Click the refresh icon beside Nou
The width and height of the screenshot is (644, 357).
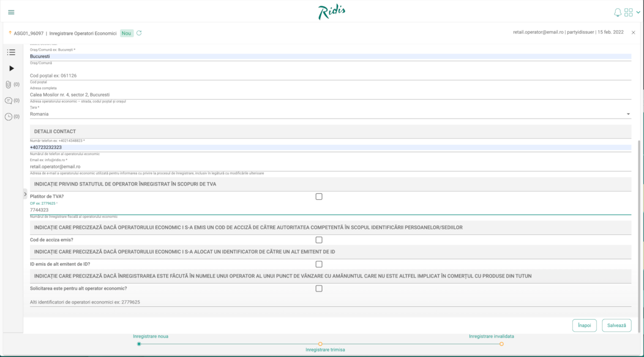click(x=139, y=33)
